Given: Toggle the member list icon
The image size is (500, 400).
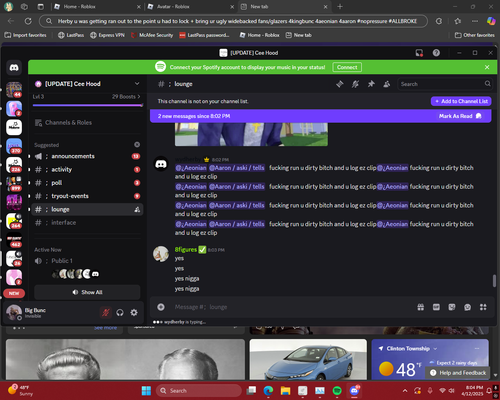Looking at the screenshot, I should pos(387,84).
